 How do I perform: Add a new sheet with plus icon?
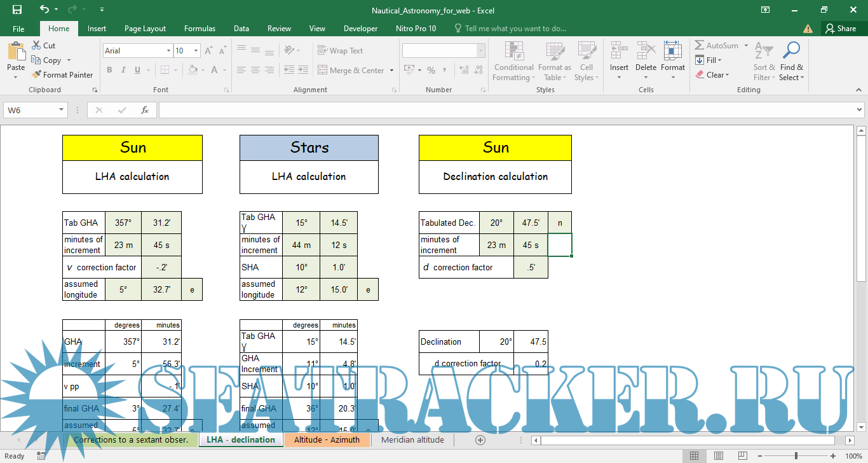pyautogui.click(x=480, y=439)
